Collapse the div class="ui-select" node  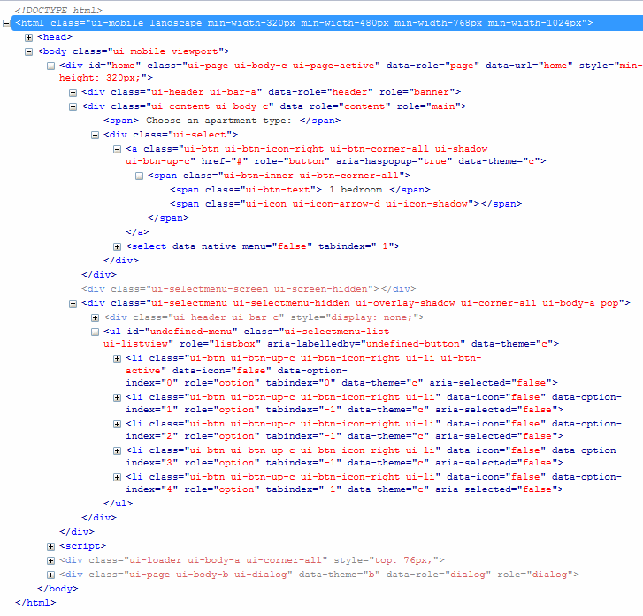click(x=95, y=135)
